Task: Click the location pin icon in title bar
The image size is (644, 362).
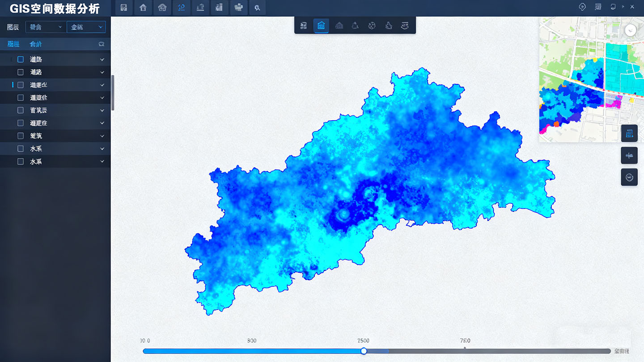Action: pos(582,7)
